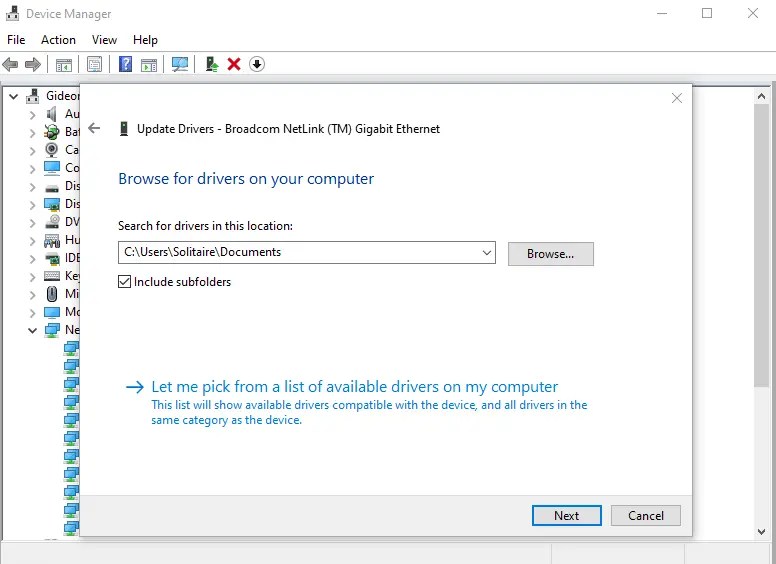Select the Keyboards category icon
Screen dimensions: 776x564
coord(51,276)
